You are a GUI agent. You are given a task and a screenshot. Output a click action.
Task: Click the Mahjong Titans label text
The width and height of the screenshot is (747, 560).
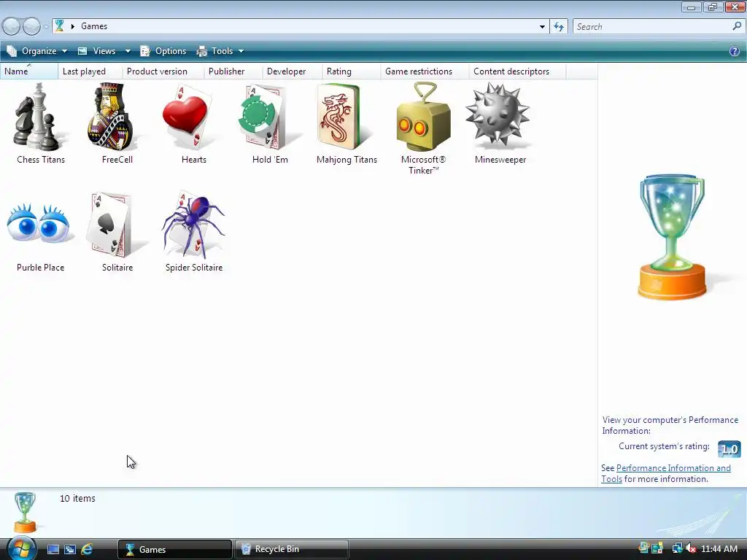pyautogui.click(x=347, y=160)
